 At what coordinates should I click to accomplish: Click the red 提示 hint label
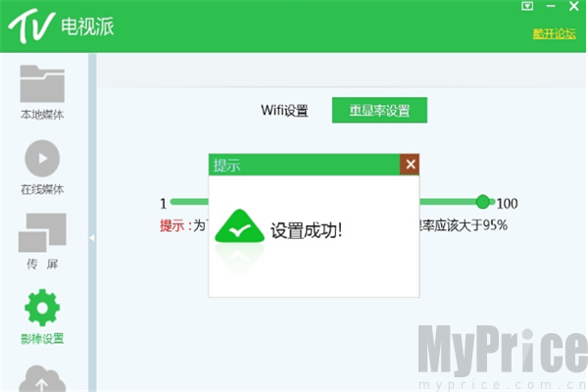[x=175, y=225]
